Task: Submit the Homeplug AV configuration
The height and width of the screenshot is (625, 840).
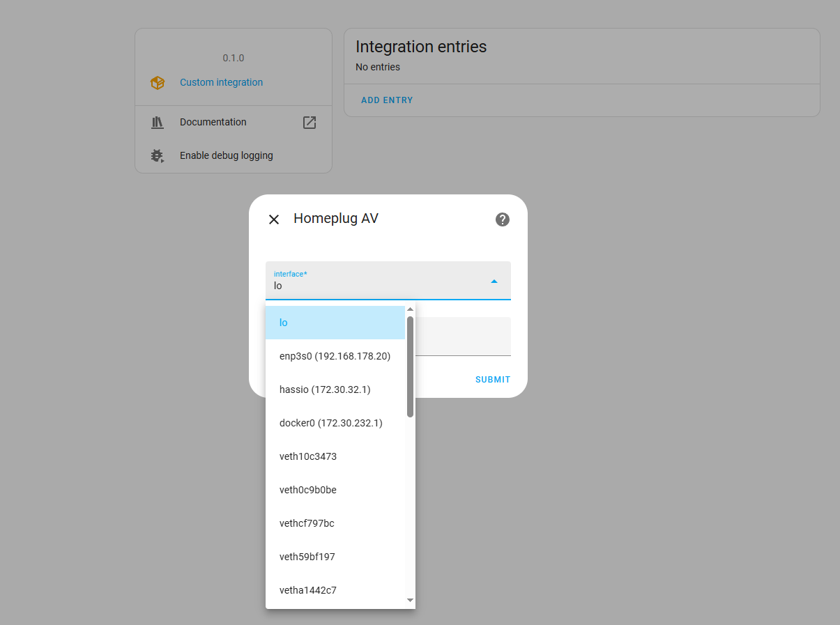Action: pyautogui.click(x=492, y=379)
